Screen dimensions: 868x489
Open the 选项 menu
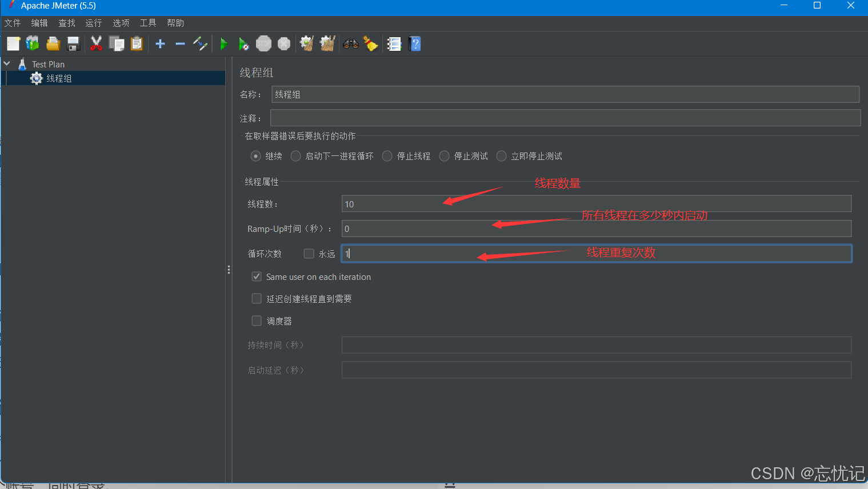tap(121, 23)
